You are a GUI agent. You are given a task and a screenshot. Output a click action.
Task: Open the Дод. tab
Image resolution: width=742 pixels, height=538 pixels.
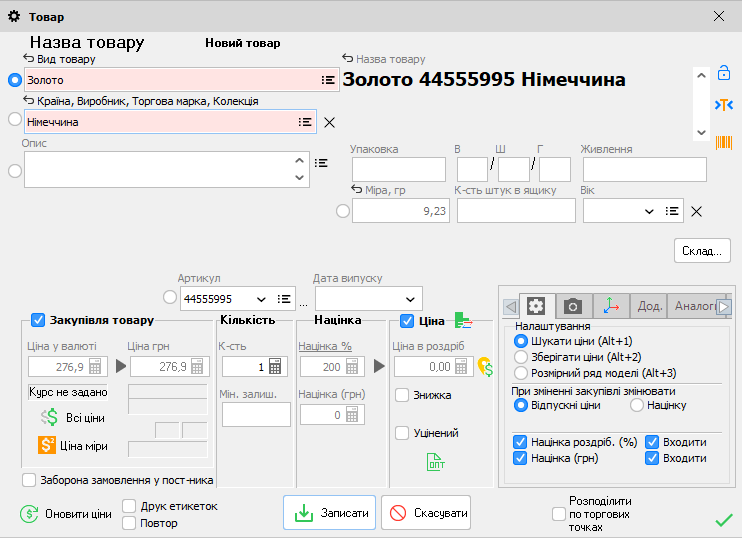[649, 306]
